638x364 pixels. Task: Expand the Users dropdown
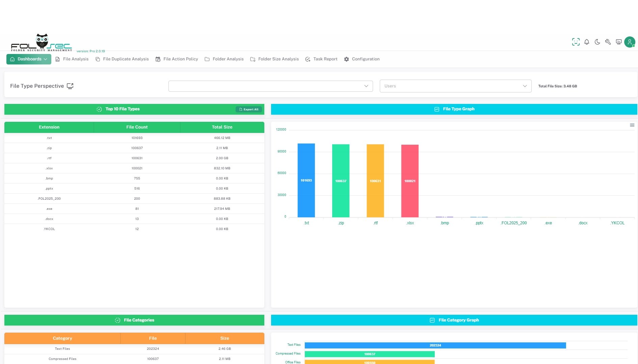[x=455, y=86]
